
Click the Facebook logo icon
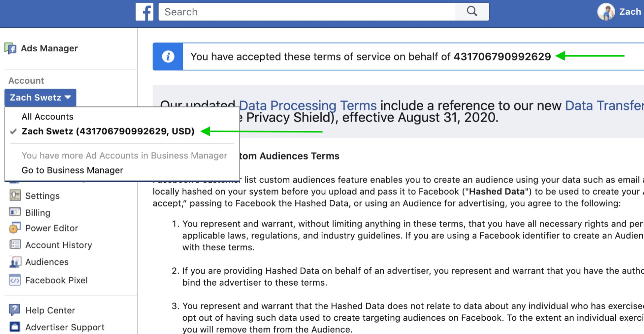click(145, 12)
